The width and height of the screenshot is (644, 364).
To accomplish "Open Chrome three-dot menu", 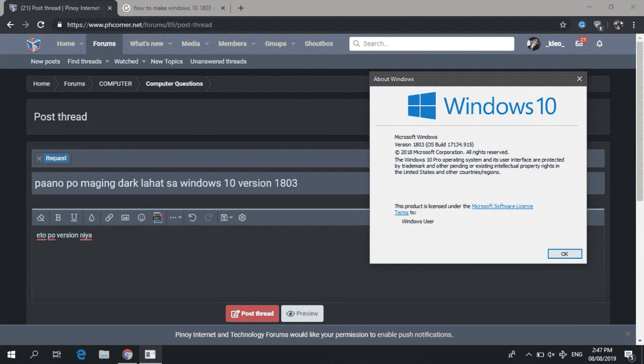I will 634,25.
